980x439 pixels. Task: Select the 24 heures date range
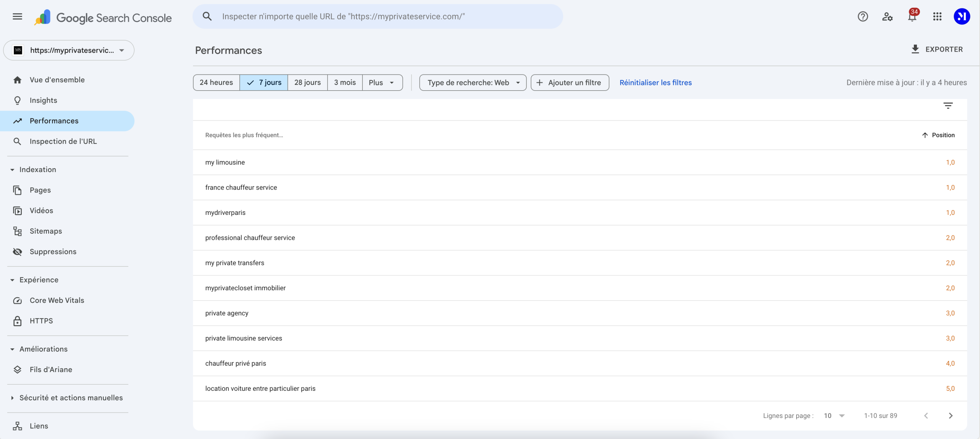(216, 83)
